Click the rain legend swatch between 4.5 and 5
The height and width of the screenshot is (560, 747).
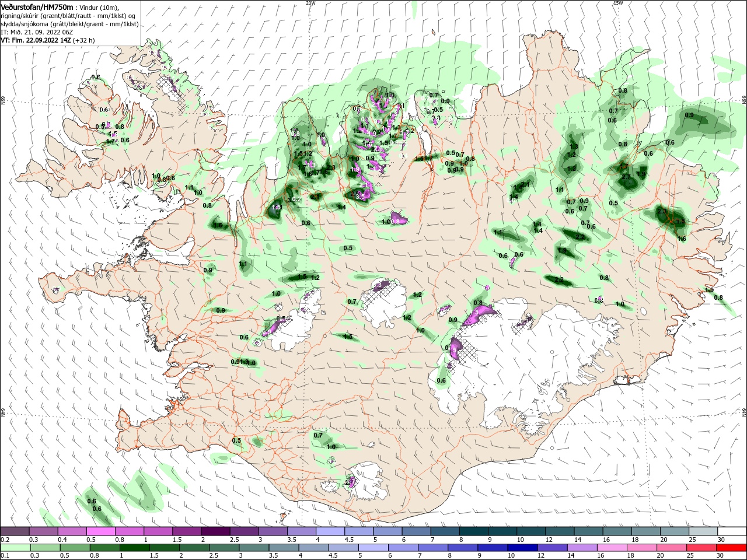[x=344, y=548]
